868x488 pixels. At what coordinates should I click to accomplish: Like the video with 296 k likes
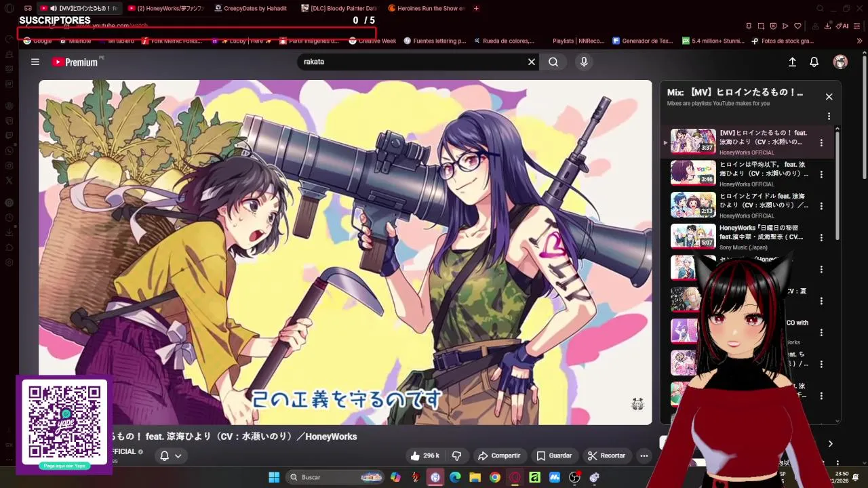[425, 455]
